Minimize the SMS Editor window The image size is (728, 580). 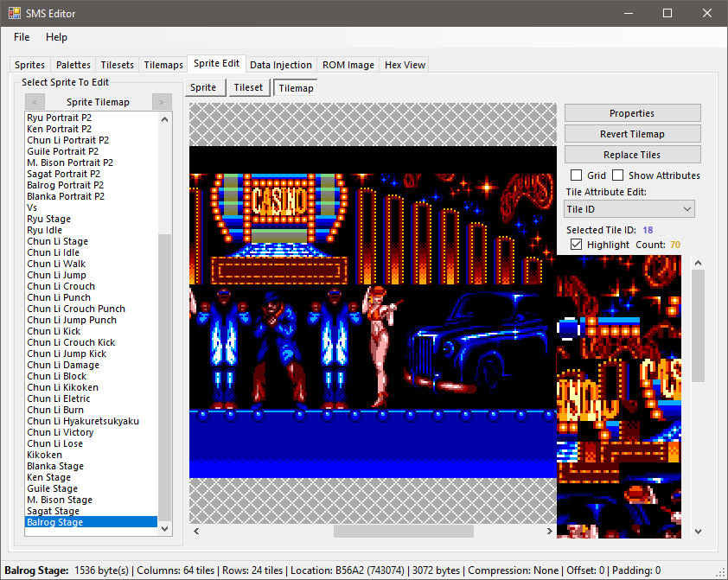click(x=629, y=13)
